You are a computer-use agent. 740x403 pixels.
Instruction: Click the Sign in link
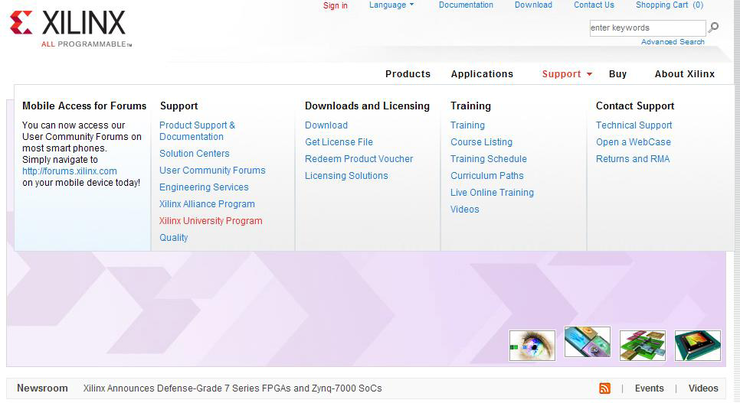click(x=335, y=5)
